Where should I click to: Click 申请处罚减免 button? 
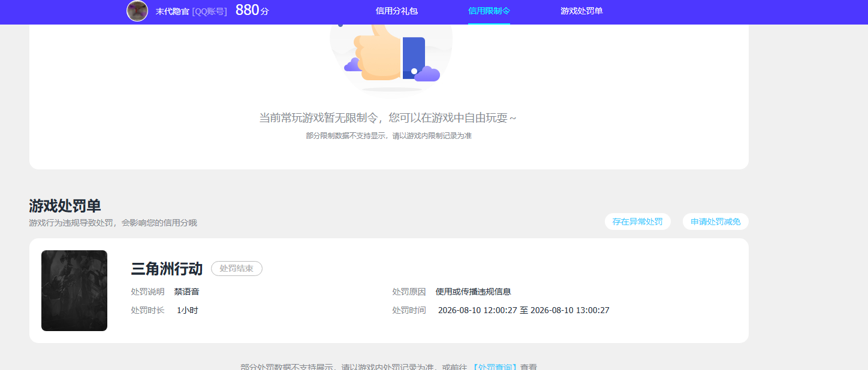(716, 222)
